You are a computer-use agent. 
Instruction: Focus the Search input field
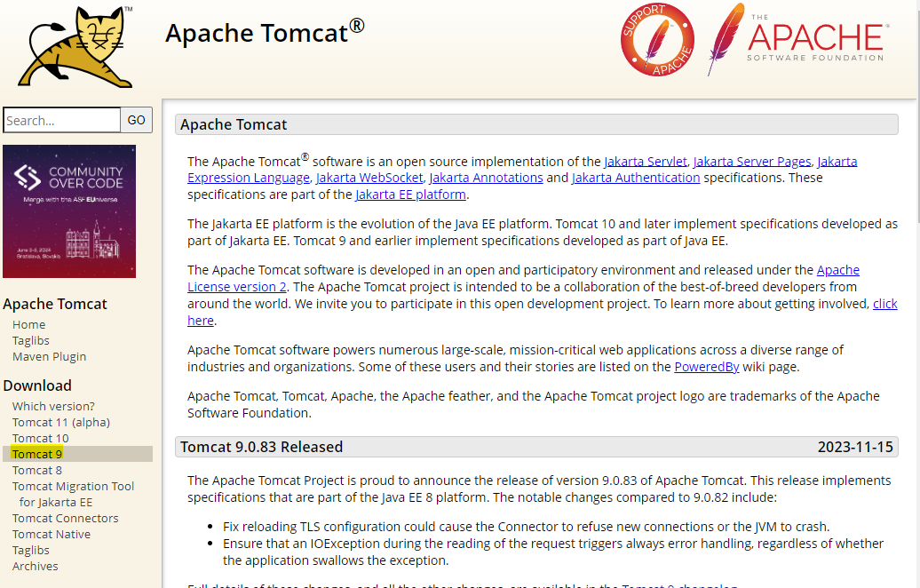pos(61,120)
